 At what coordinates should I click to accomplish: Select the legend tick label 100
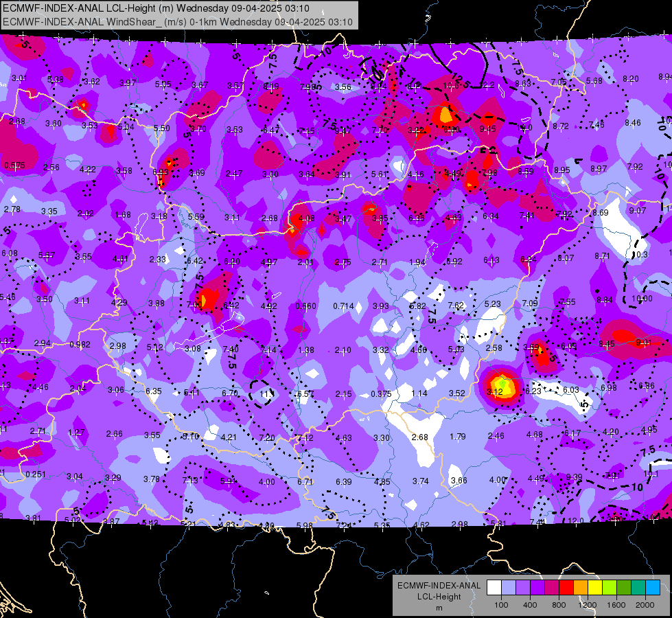click(501, 605)
